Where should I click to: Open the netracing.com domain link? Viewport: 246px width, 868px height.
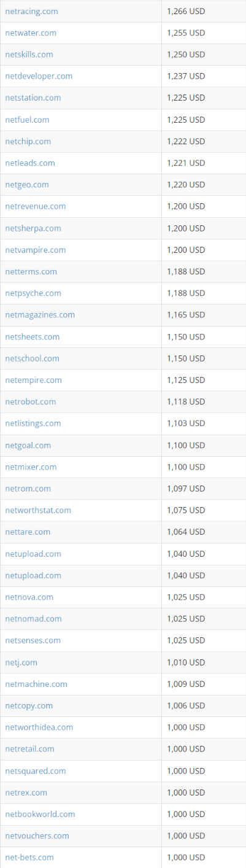31,11
